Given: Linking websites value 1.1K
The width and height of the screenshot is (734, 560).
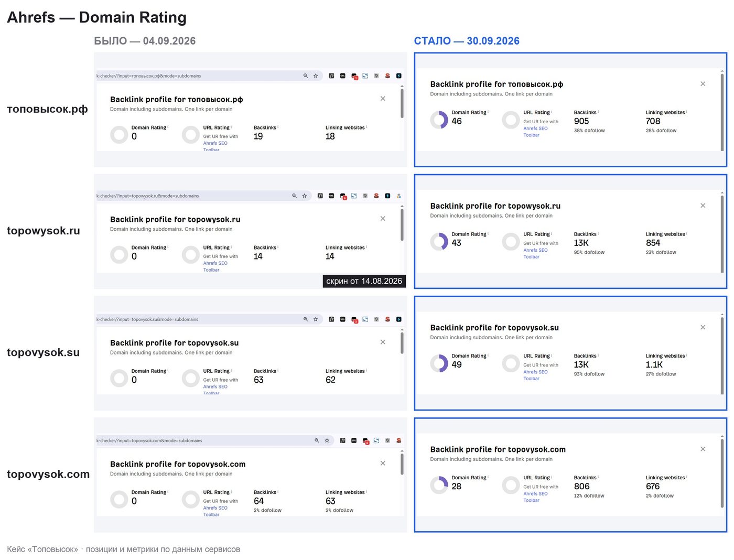Looking at the screenshot, I should (654, 364).
